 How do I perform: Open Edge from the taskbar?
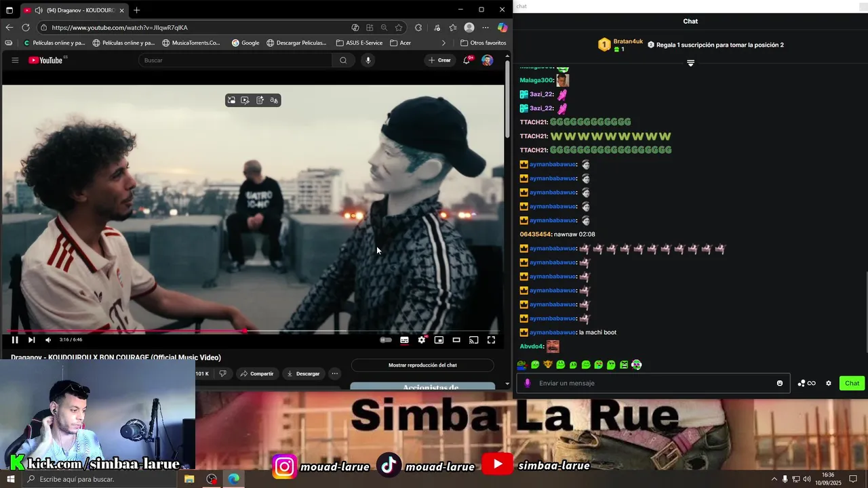(234, 479)
